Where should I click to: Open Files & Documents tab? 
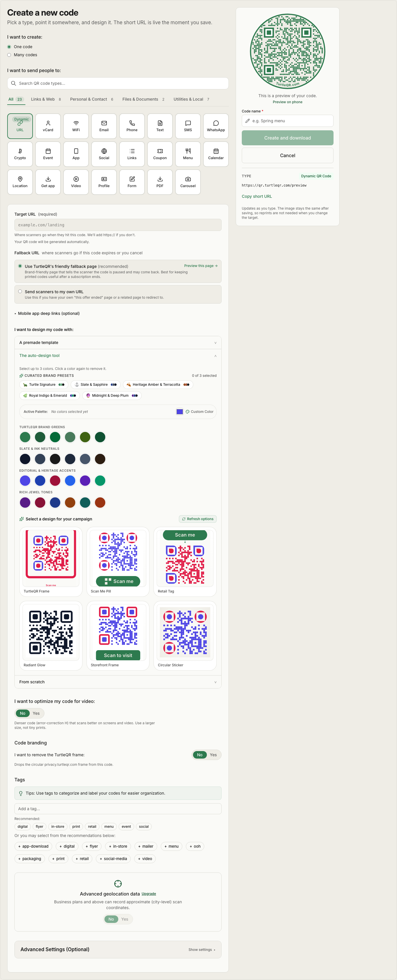tap(143, 99)
